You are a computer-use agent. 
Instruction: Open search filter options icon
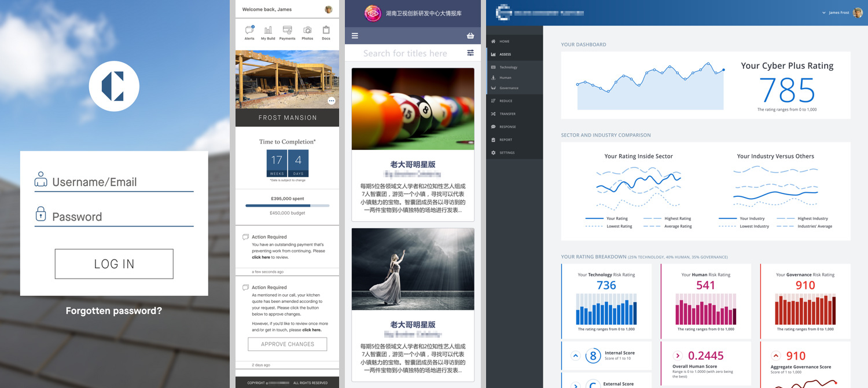click(470, 53)
